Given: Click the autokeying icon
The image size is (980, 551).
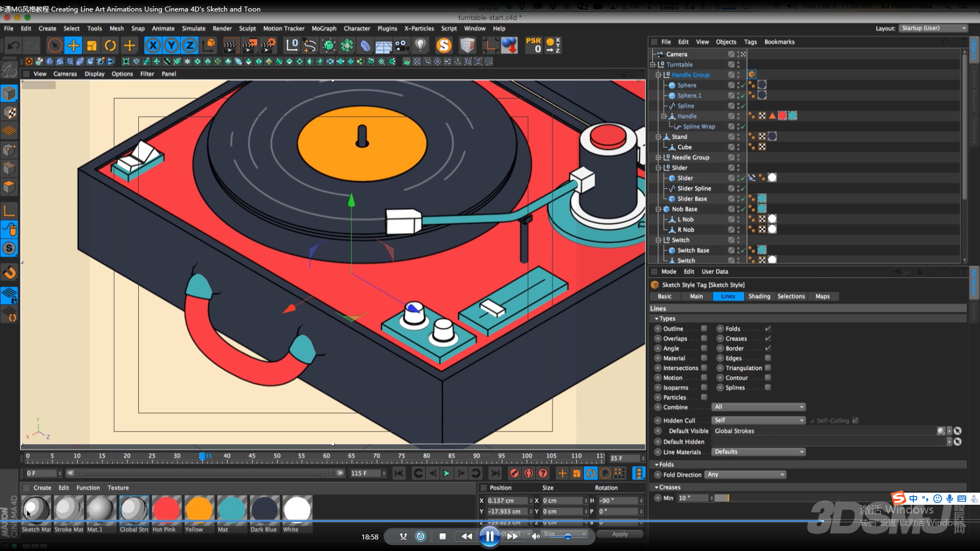Looking at the screenshot, I should pos(529,473).
